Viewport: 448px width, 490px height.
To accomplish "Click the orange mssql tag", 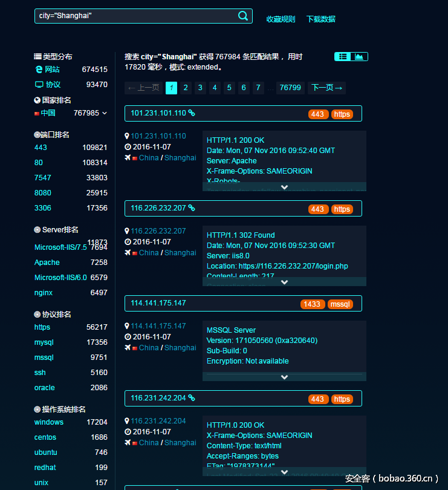I will pyautogui.click(x=340, y=304).
